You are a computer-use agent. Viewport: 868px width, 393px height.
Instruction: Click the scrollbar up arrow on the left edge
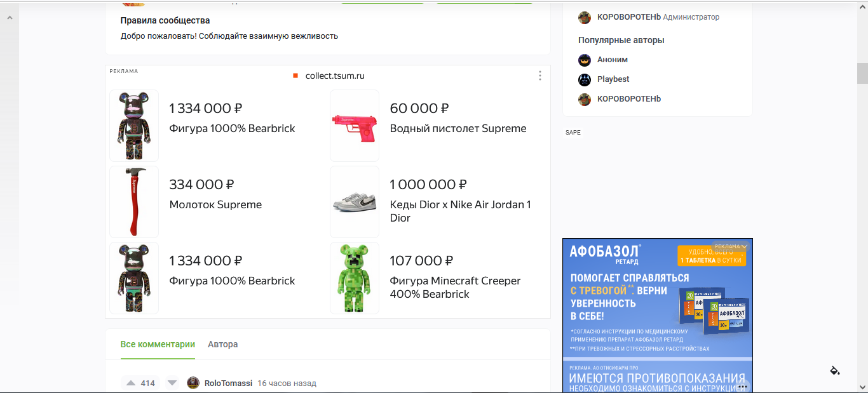pos(9,17)
